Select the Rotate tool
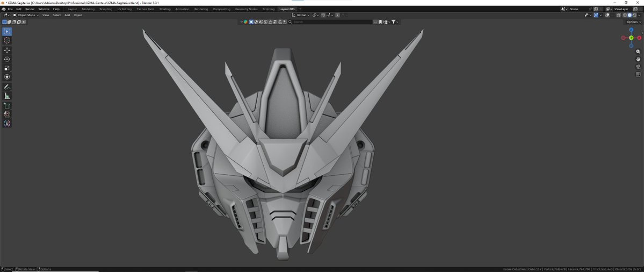The width and height of the screenshot is (644, 272). 7,59
